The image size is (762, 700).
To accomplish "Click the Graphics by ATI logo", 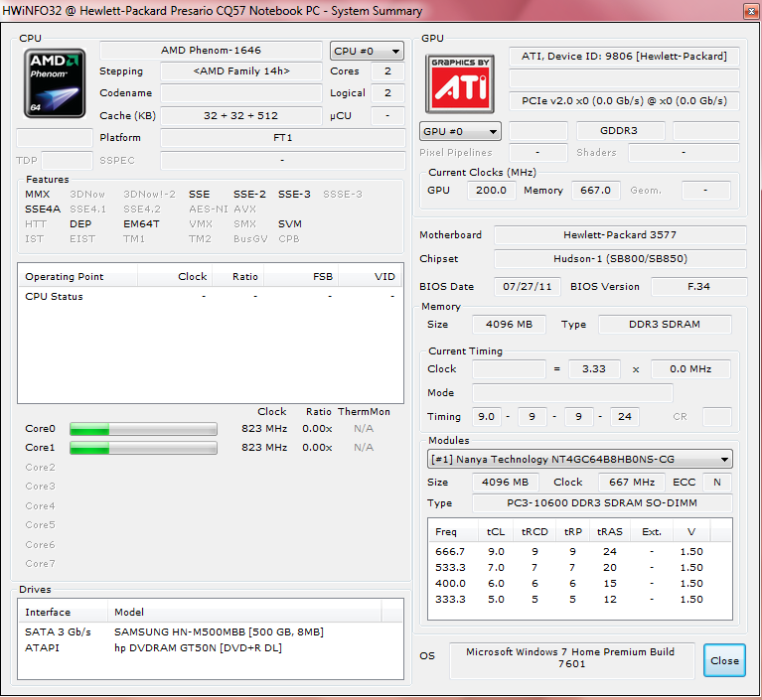I will 460,83.
